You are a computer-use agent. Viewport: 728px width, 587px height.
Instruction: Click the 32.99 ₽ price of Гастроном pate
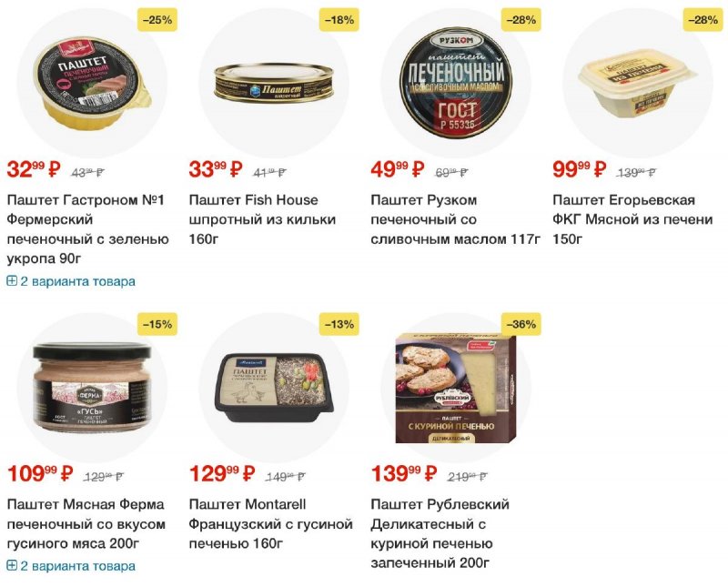(x=34, y=169)
